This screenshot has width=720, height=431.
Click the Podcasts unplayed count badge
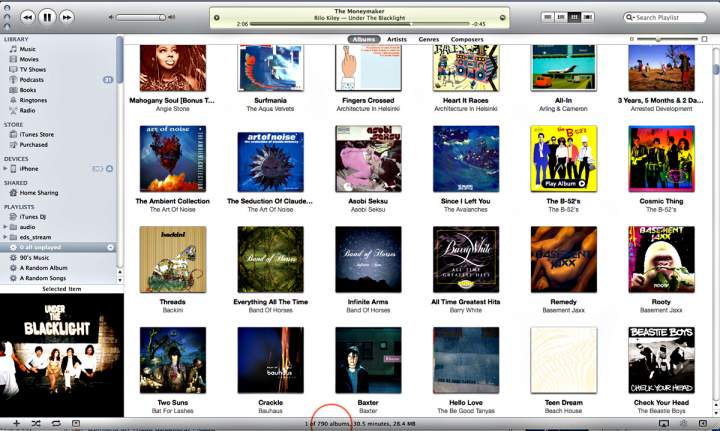107,80
